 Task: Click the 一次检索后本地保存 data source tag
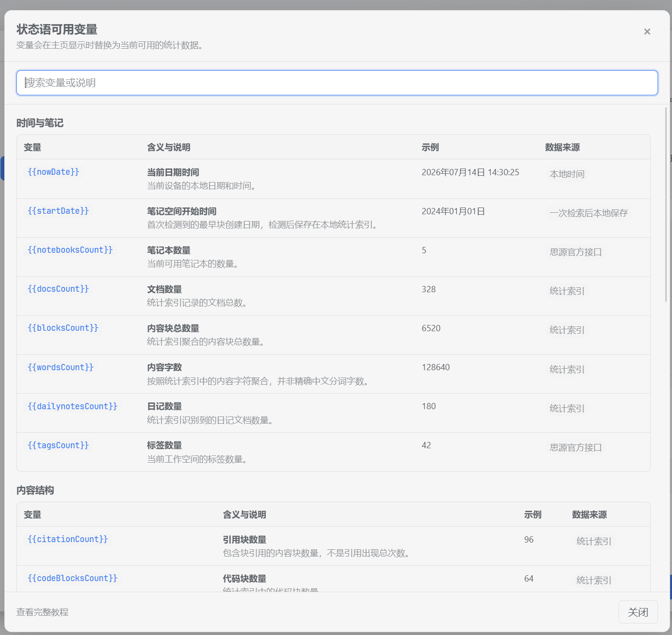[x=589, y=213]
